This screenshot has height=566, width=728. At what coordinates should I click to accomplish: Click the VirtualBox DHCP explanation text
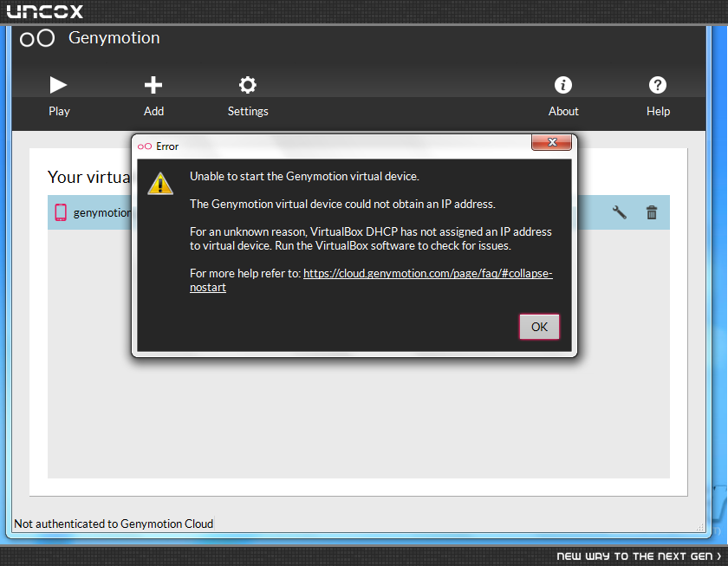371,238
